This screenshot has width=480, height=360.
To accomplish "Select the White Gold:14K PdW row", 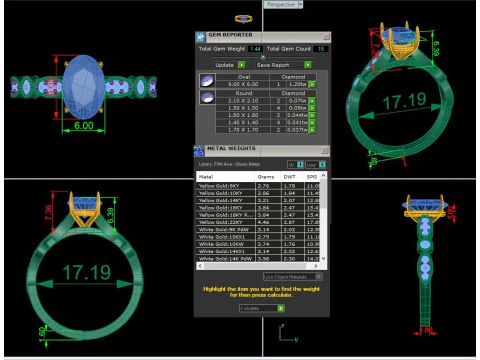I will [x=258, y=259].
